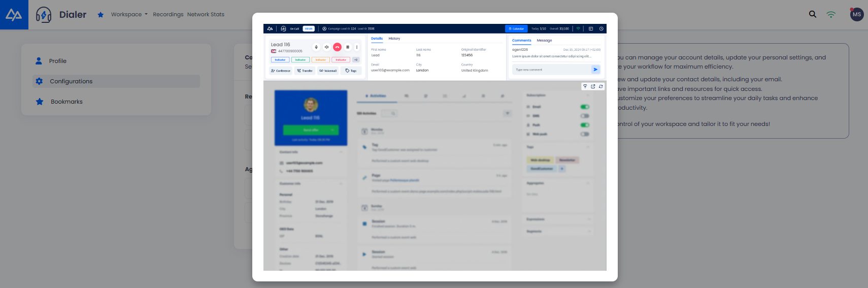868x288 pixels.
Task: Switch to the Message tab in the preview
Action: click(x=544, y=41)
